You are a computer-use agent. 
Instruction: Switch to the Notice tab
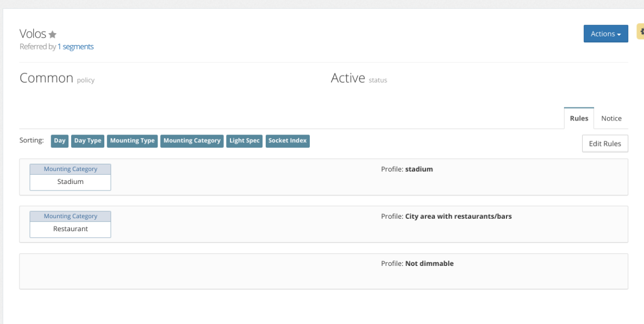[x=611, y=118]
